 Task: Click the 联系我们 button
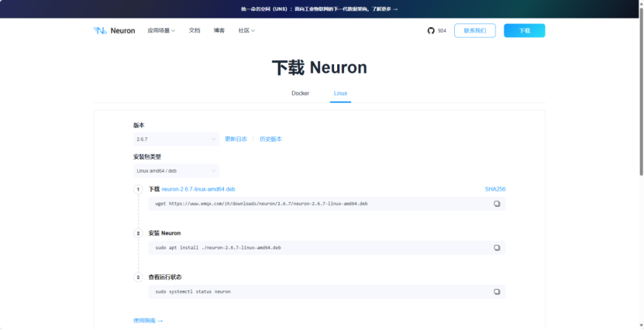pos(475,31)
